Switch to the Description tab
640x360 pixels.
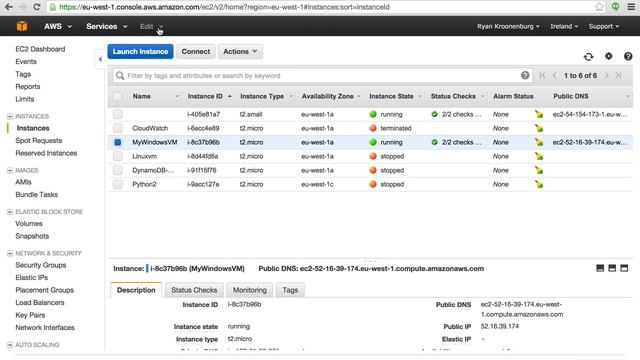[x=136, y=290]
